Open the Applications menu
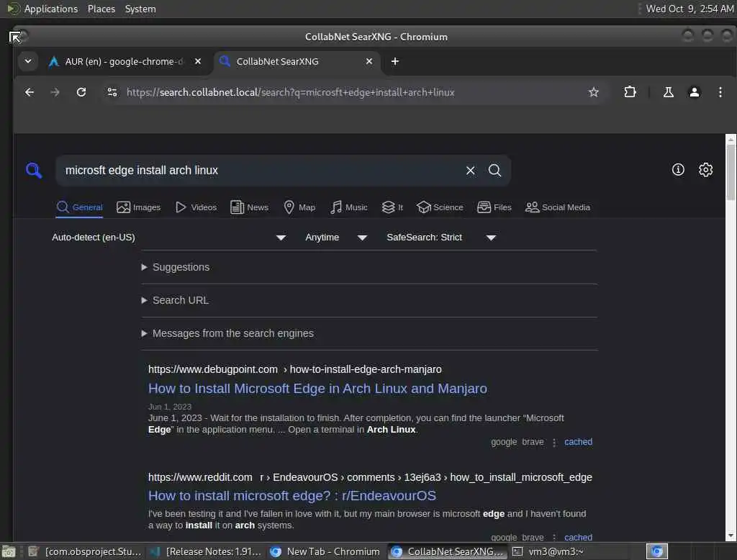The image size is (737, 560). pos(51,9)
